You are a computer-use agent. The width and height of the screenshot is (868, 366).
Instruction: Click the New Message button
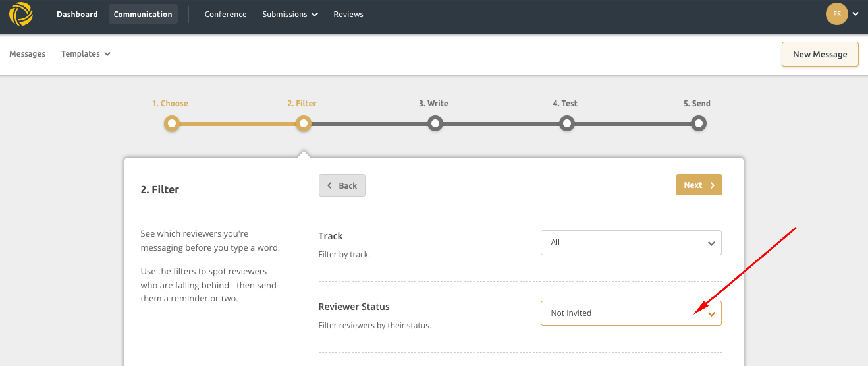coord(820,54)
